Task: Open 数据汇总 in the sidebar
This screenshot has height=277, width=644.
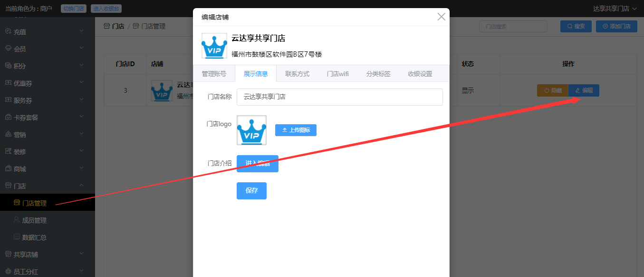Action: tap(48, 237)
